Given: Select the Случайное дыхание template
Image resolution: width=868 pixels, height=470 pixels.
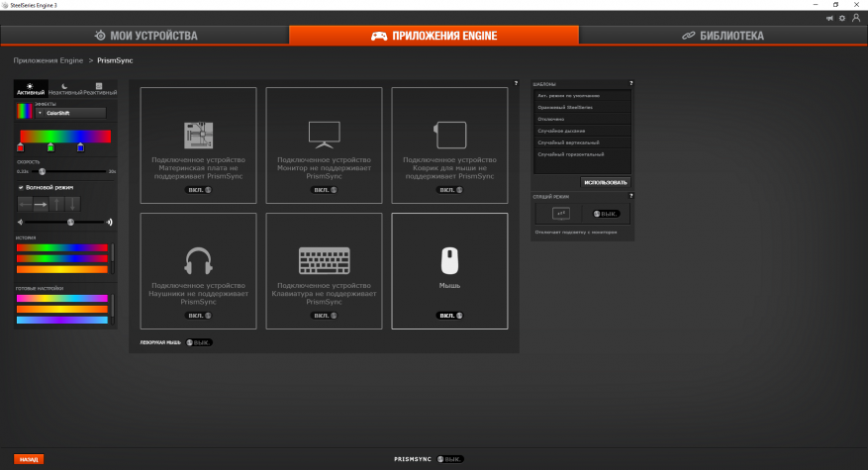Looking at the screenshot, I should point(582,131).
